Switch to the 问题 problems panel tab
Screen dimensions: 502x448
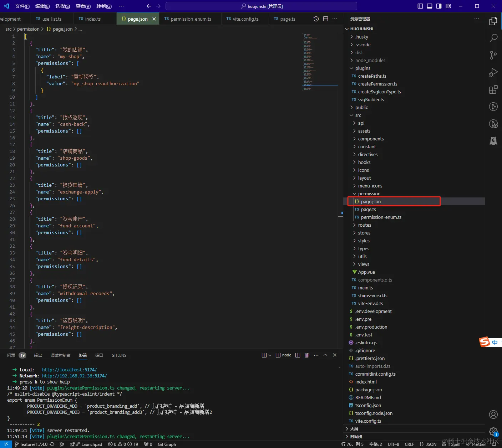(16, 355)
